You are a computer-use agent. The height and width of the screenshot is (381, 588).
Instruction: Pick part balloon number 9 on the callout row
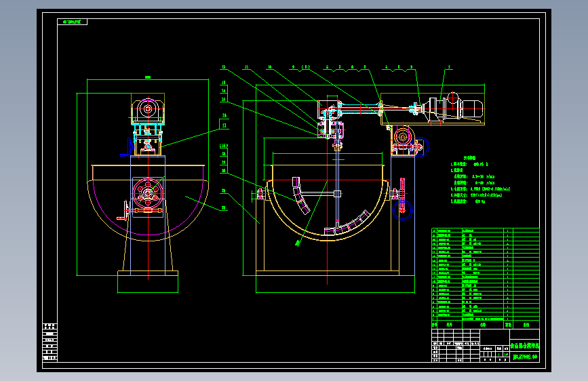click(x=294, y=68)
